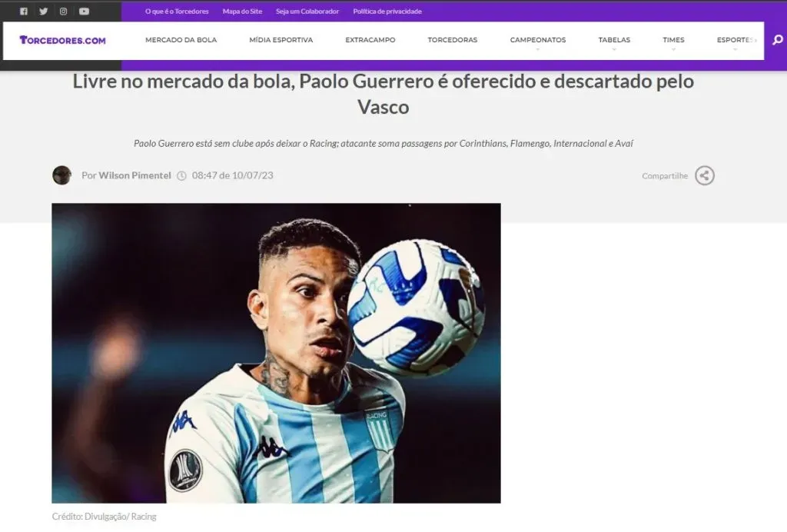This screenshot has height=532, width=787.
Task: Expand the Esportes dropdown menu
Action: (736, 40)
